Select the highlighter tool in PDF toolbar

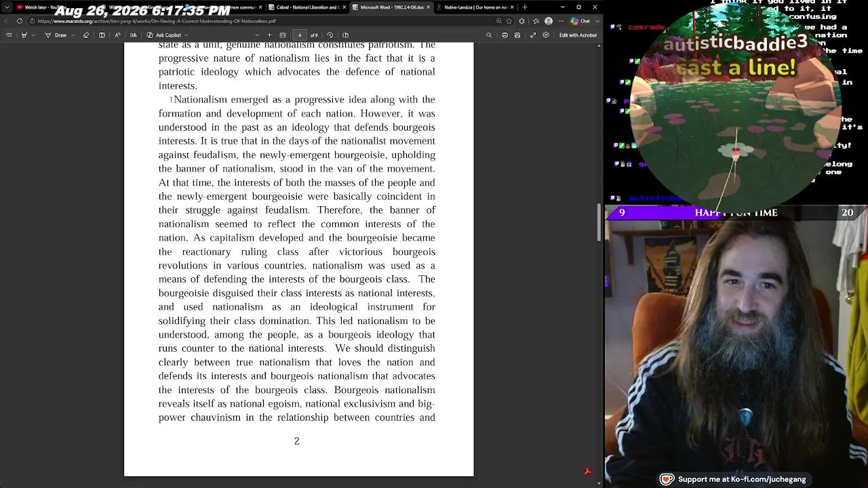[24, 35]
